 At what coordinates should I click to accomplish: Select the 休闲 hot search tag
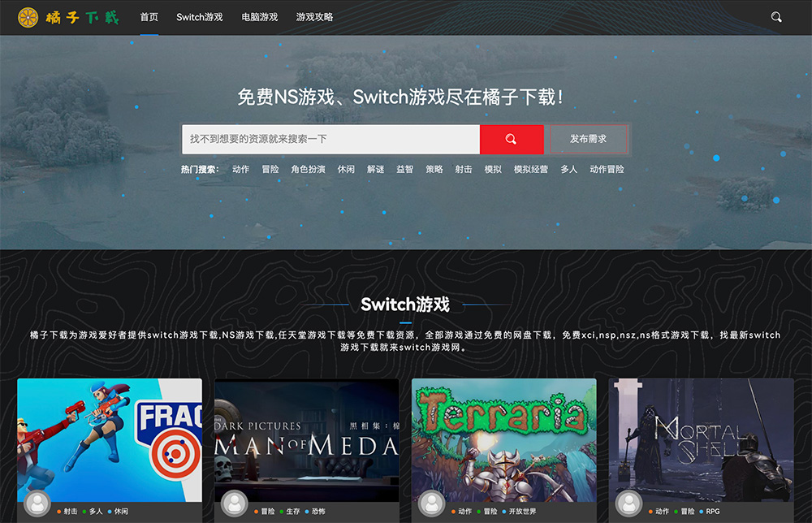pyautogui.click(x=346, y=170)
